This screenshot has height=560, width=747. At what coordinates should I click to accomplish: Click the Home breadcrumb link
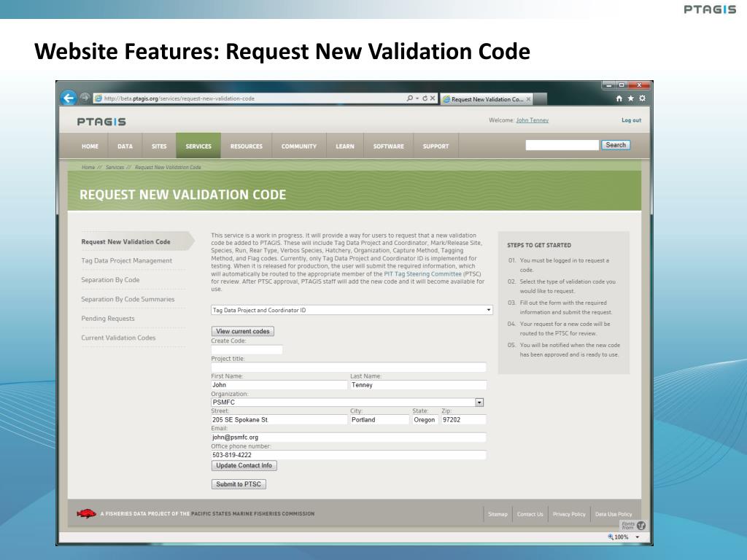(88, 167)
